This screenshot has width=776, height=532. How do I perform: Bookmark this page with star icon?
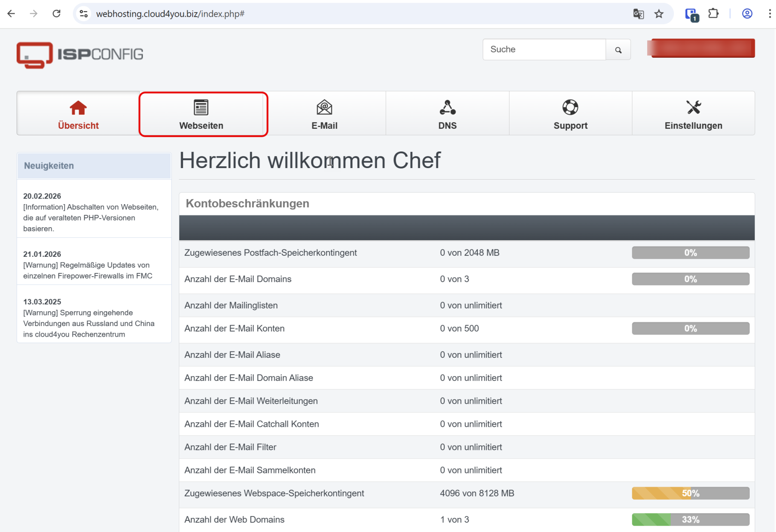point(659,14)
